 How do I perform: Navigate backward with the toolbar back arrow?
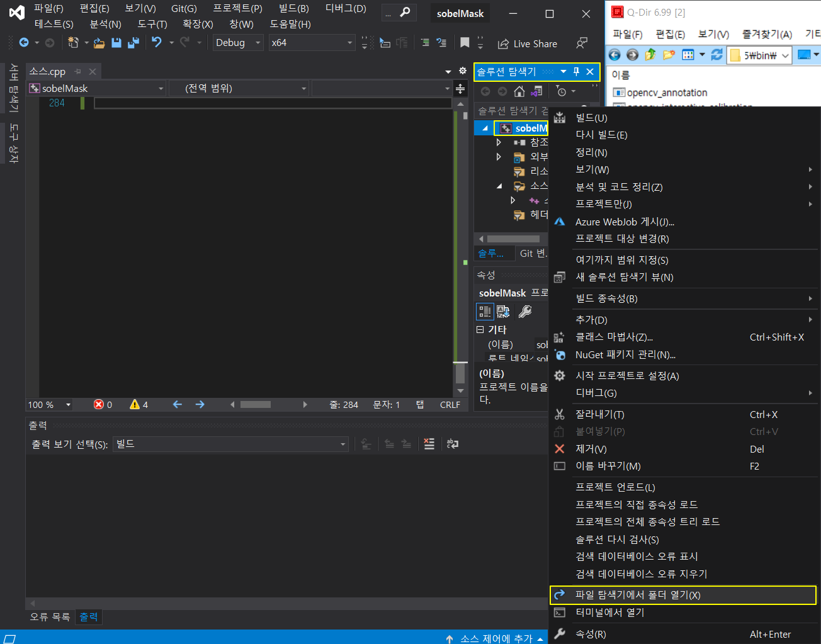click(24, 42)
